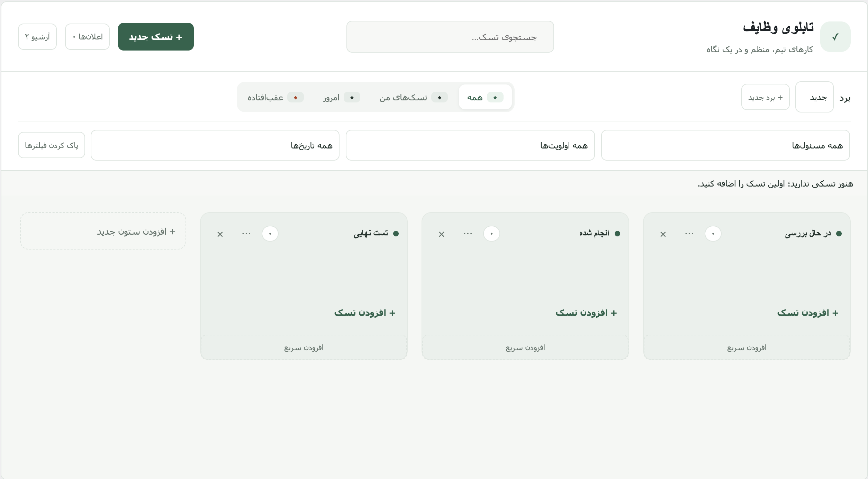Click the color dot beside انجام شده
Screen dimensions: 868x479
point(617,234)
